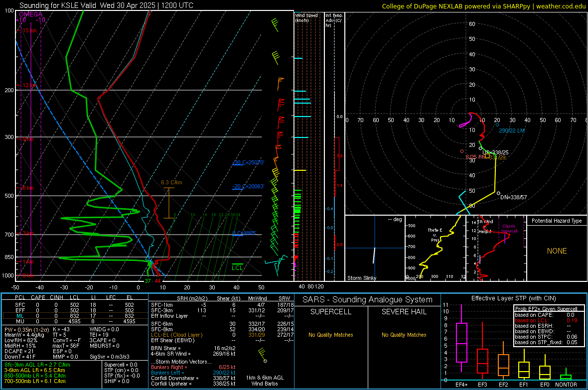Select the 12 km height marker

coord(29,86)
